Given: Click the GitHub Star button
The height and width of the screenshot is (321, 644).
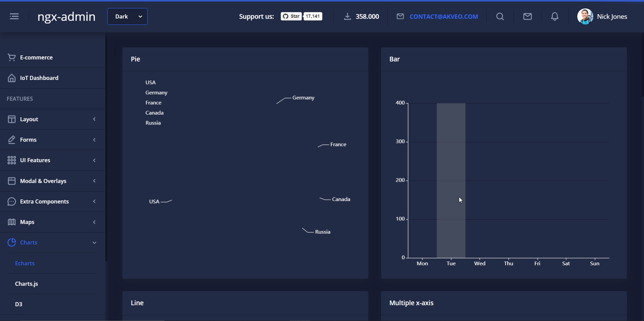Looking at the screenshot, I should [x=291, y=16].
